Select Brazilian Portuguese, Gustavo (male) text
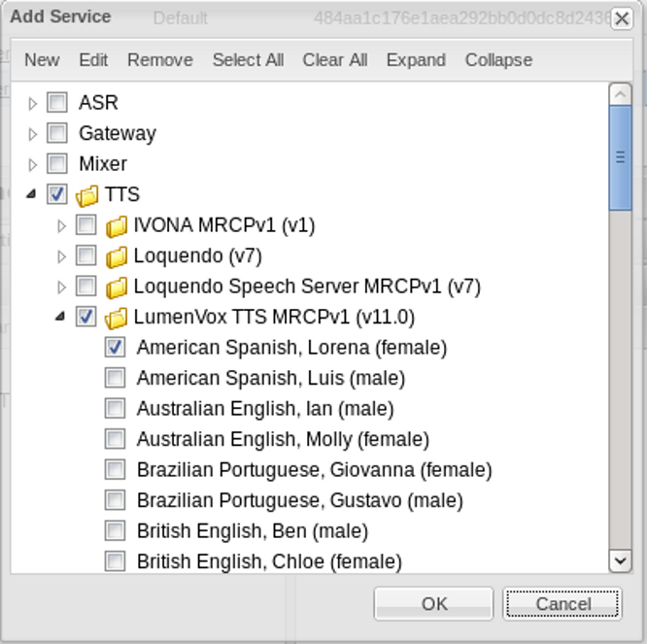Image resolution: width=647 pixels, height=644 pixels. click(x=300, y=500)
